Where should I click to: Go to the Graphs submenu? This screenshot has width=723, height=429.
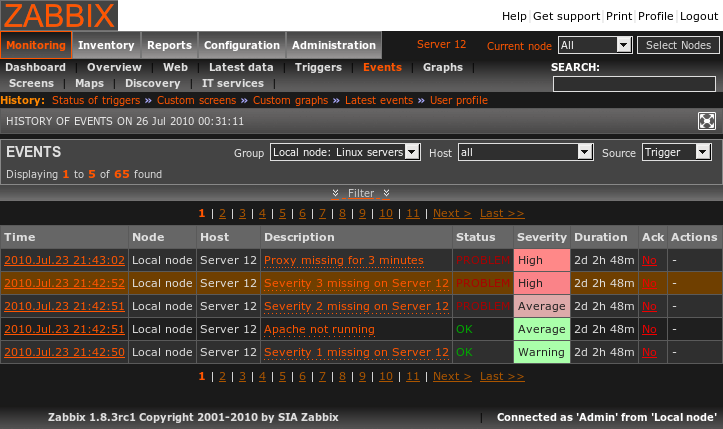click(443, 67)
